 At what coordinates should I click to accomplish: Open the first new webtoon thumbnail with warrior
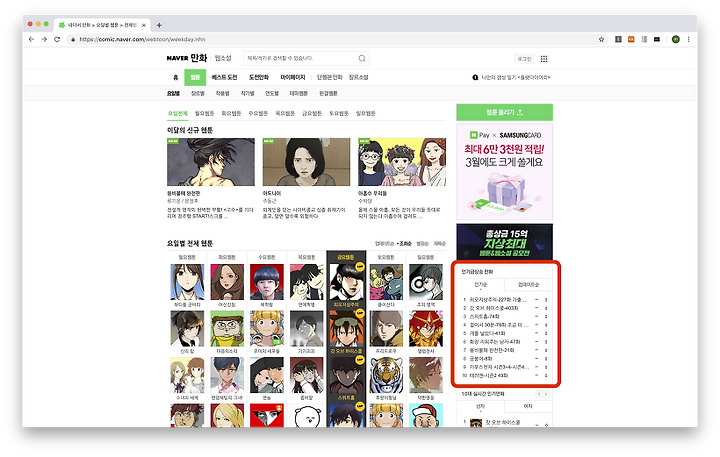pyautogui.click(x=211, y=162)
